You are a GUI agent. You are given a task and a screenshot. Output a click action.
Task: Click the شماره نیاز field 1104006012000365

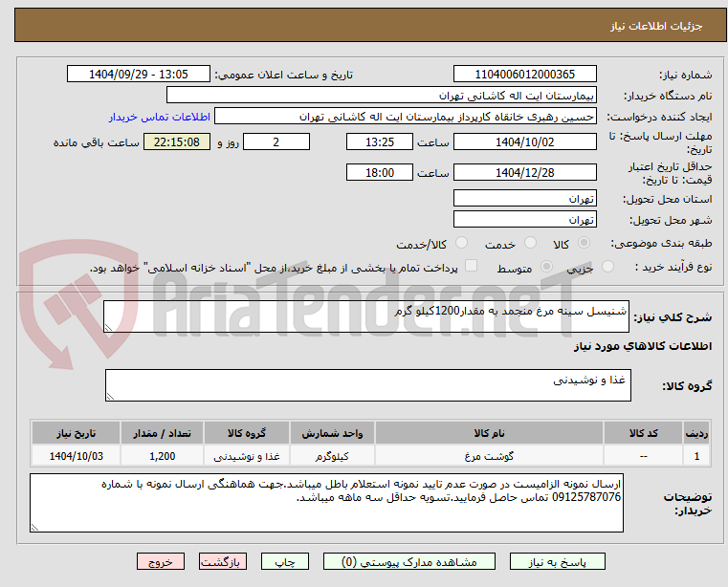[524, 75]
